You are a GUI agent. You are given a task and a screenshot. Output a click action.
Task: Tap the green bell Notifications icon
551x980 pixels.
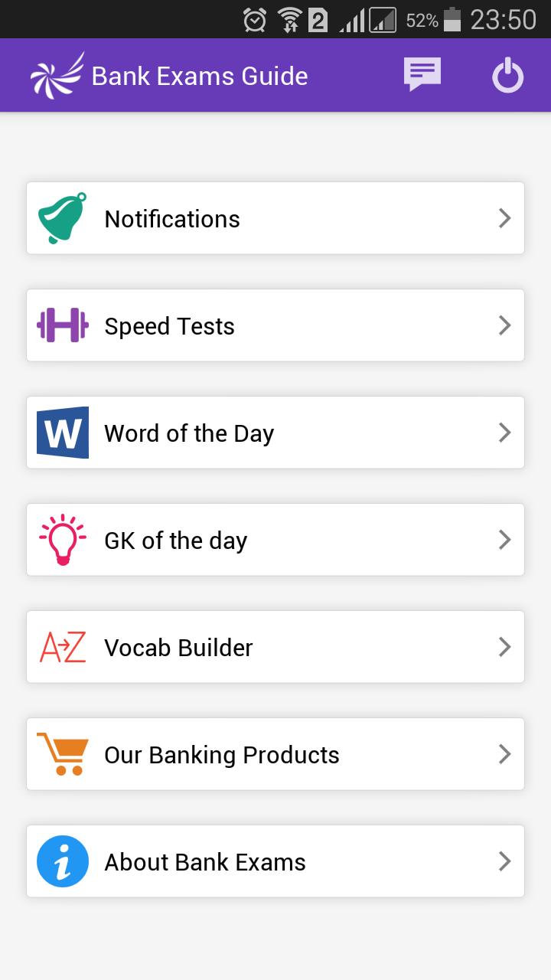[x=62, y=218]
